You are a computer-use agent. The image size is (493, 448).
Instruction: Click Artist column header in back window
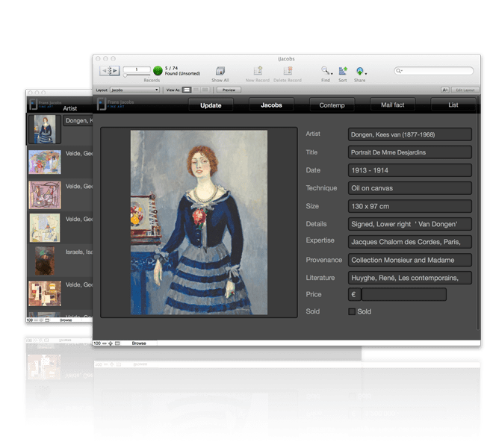(x=69, y=108)
